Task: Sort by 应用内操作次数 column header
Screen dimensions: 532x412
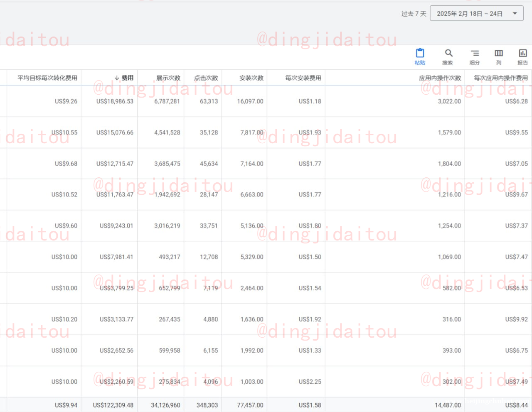Action: pos(440,78)
